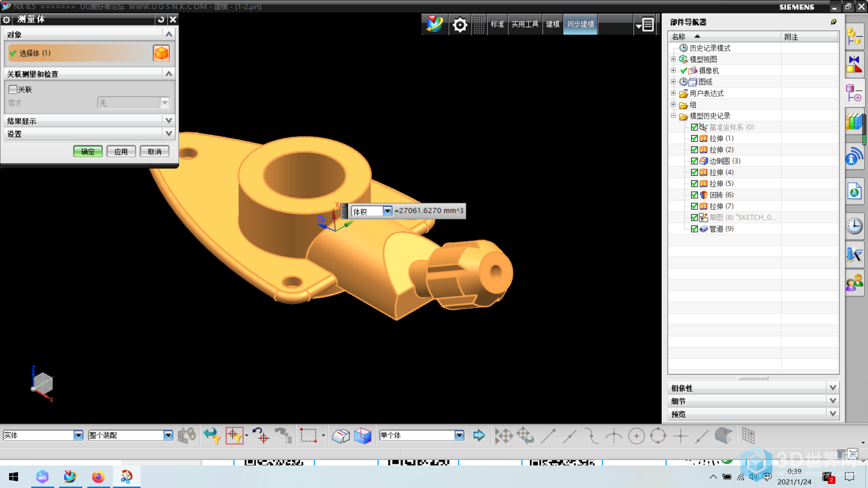The image size is (868, 488).
Task: Switch to the 实用工具 toolbar tab
Action: point(525,24)
